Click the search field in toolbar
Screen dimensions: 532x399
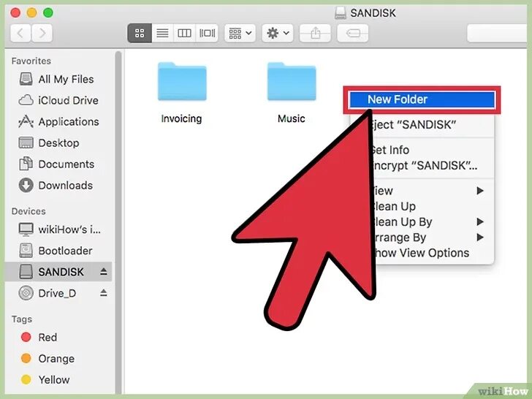pyautogui.click(x=497, y=33)
